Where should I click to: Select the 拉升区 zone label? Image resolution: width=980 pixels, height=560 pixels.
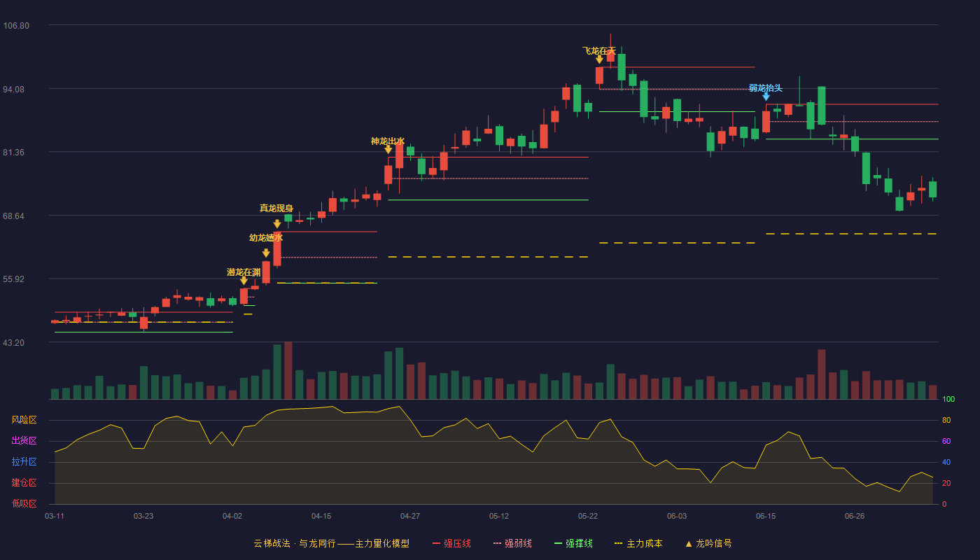pos(24,462)
